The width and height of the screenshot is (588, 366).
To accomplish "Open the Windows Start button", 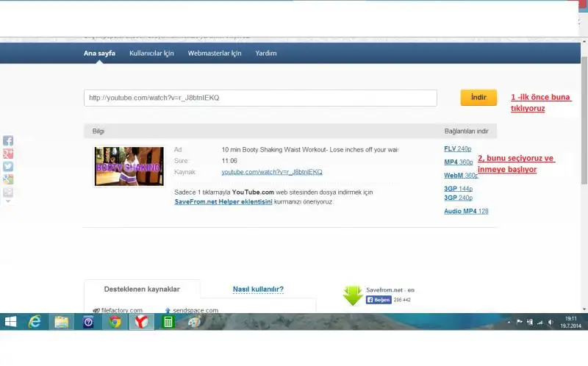I will [x=11, y=322].
